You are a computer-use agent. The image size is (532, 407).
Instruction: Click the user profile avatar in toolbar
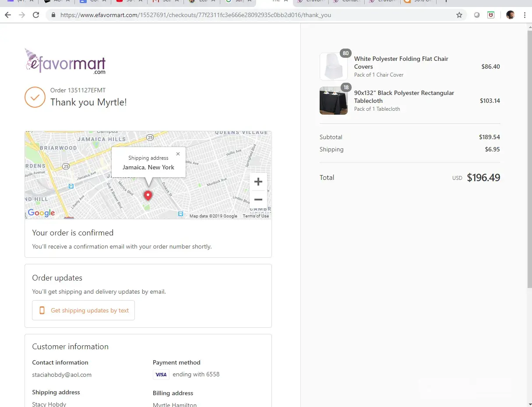[510, 15]
